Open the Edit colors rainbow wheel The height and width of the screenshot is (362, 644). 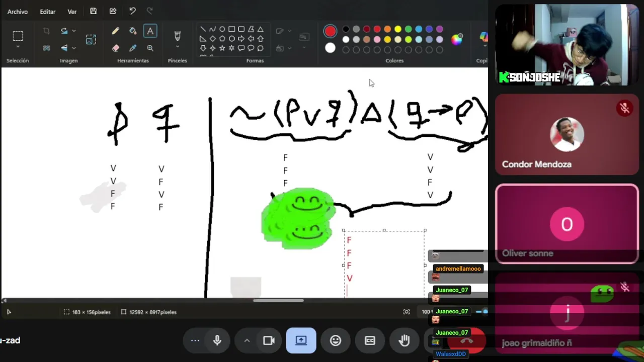pyautogui.click(x=457, y=39)
